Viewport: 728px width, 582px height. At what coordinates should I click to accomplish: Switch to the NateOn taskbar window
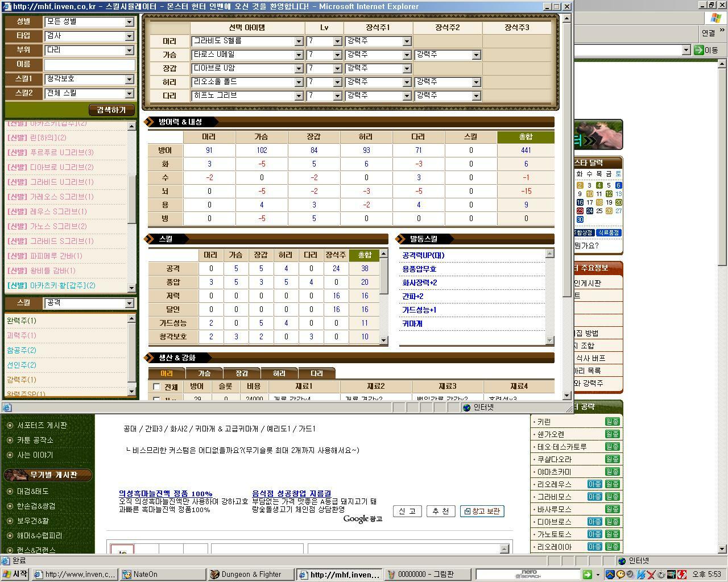(x=162, y=575)
